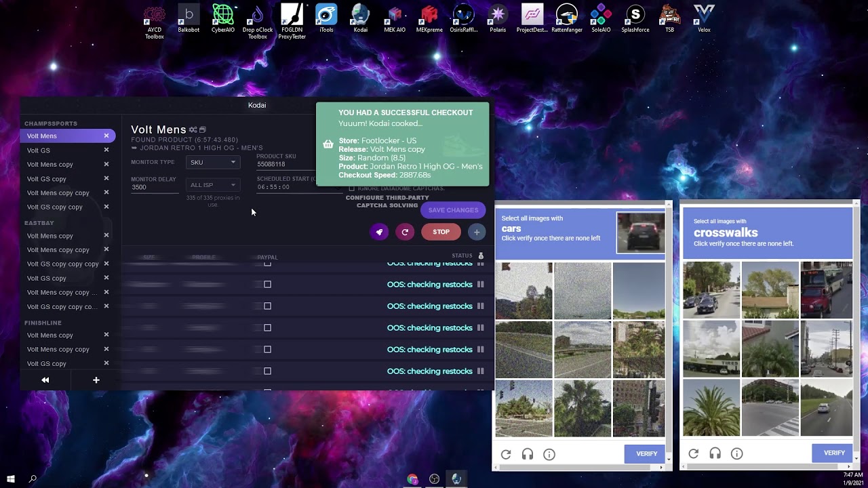Open the AYCD Toolbox desktop shortcut
The width and height of the screenshot is (868, 488).
pos(154,21)
